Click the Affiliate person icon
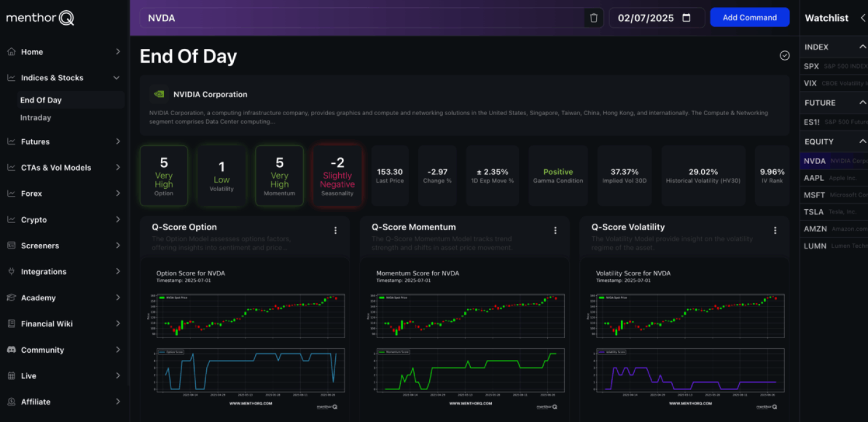The width and height of the screenshot is (868, 422). 11,402
